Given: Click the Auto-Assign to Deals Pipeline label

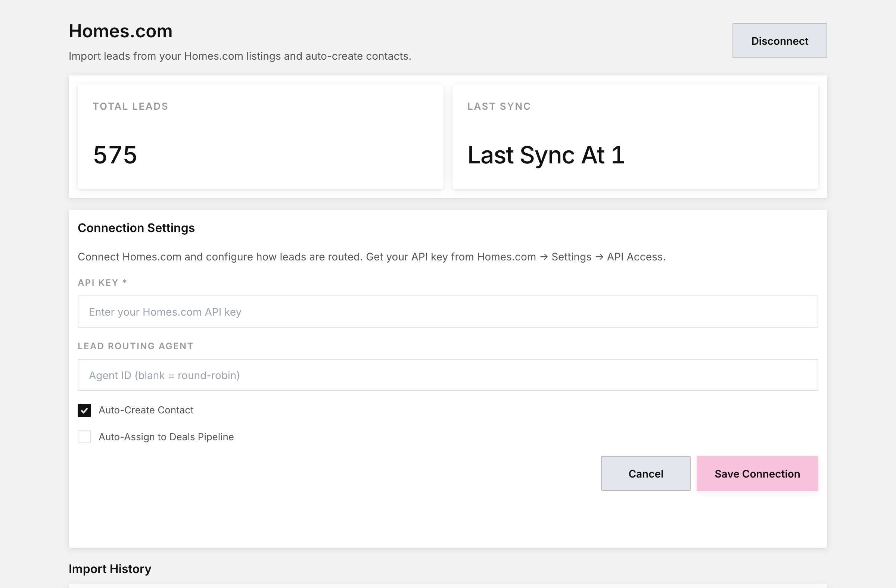Looking at the screenshot, I should point(166,437).
